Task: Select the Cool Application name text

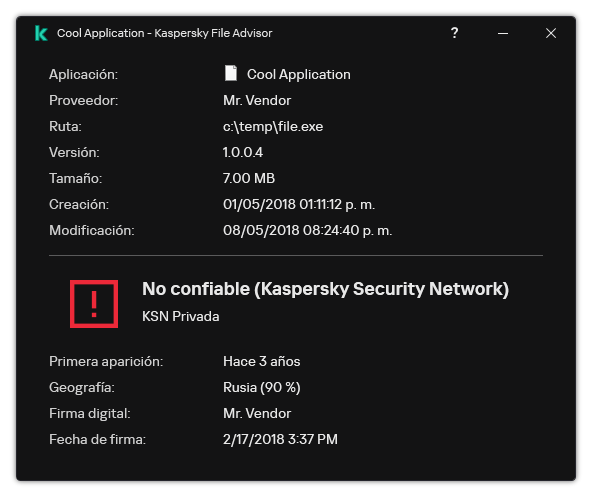Action: pos(299,74)
